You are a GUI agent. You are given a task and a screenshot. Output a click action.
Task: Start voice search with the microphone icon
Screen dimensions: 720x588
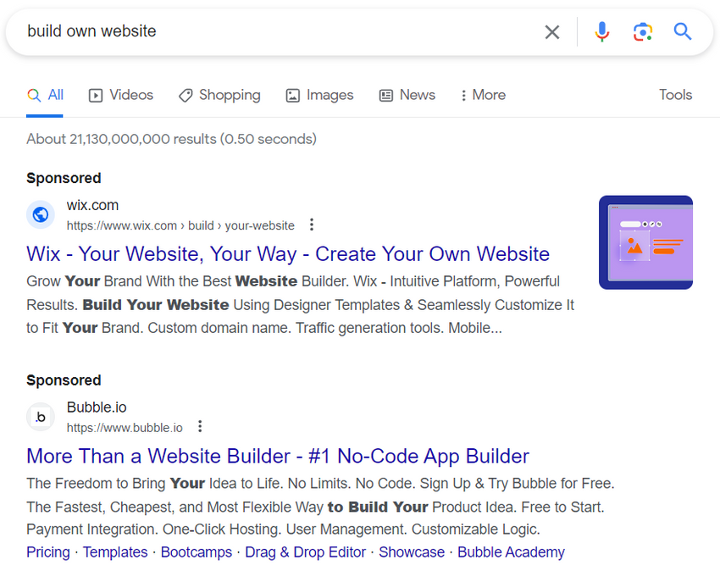click(601, 31)
